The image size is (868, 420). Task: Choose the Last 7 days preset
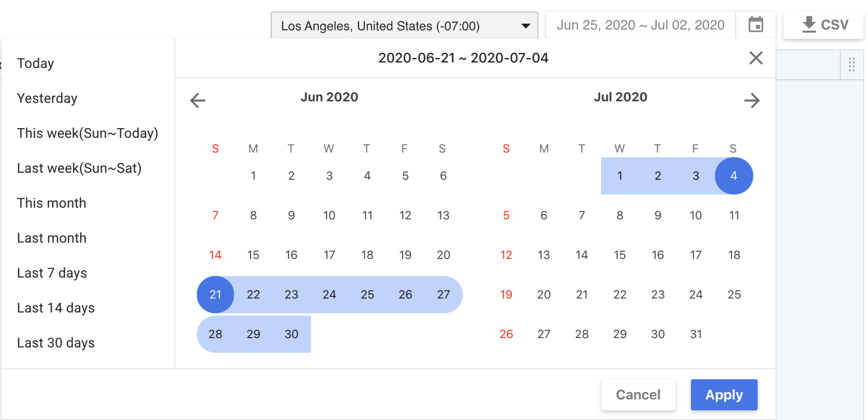tap(52, 273)
